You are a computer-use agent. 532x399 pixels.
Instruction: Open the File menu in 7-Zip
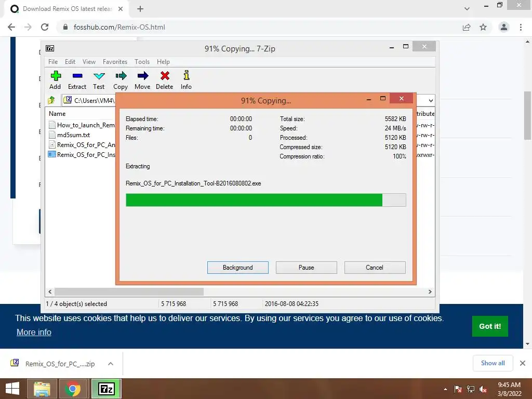tap(53, 62)
